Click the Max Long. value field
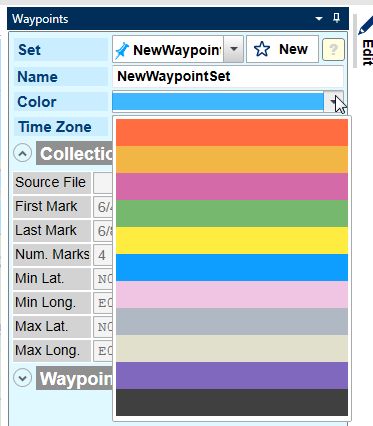Screen dimensions: 373x426 click(x=103, y=351)
